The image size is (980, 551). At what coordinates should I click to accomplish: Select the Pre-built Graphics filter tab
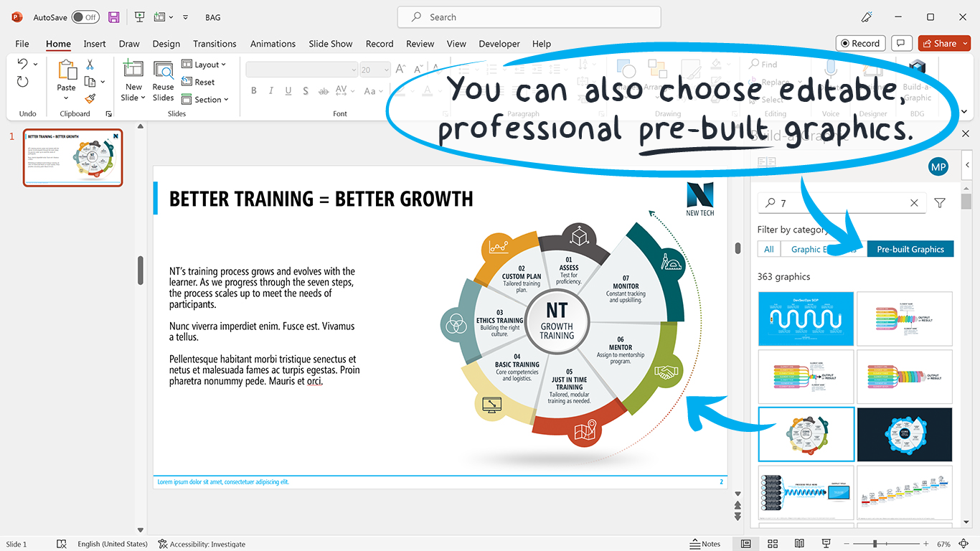point(910,248)
